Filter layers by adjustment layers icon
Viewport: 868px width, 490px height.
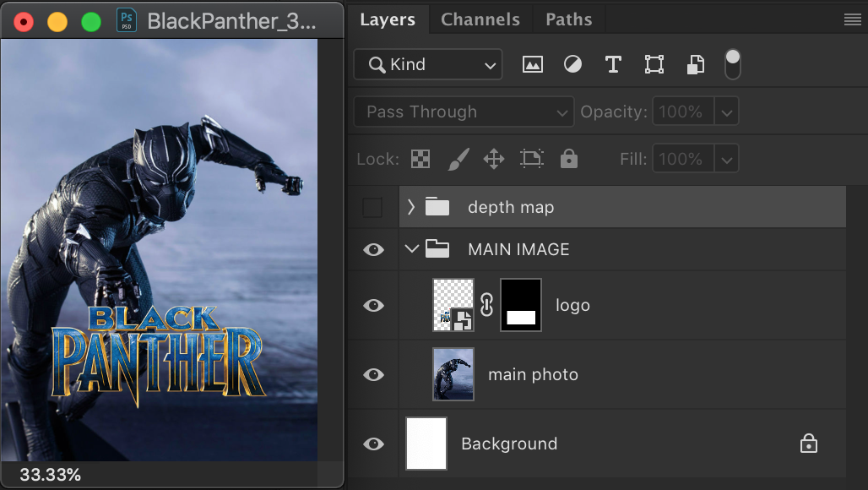[573, 65]
